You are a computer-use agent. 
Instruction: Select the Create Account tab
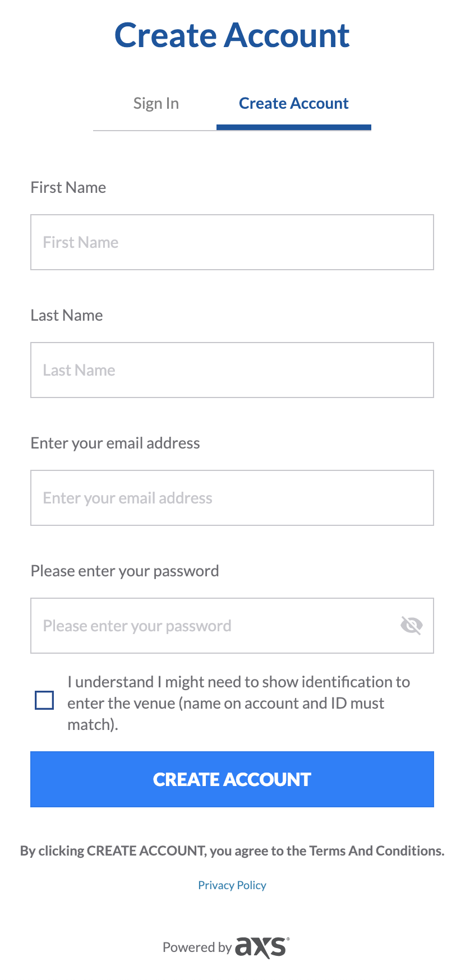point(293,103)
